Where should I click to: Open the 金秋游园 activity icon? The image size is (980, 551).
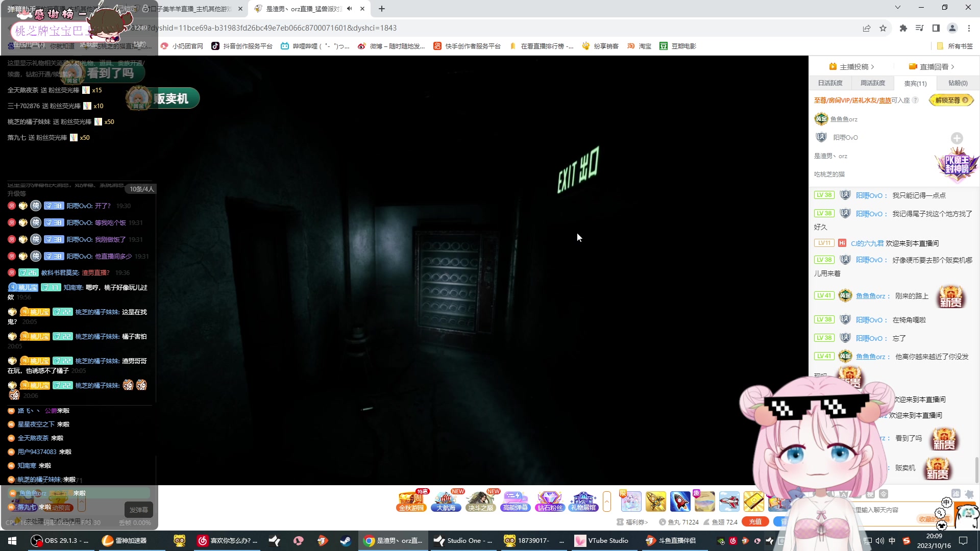tap(411, 501)
